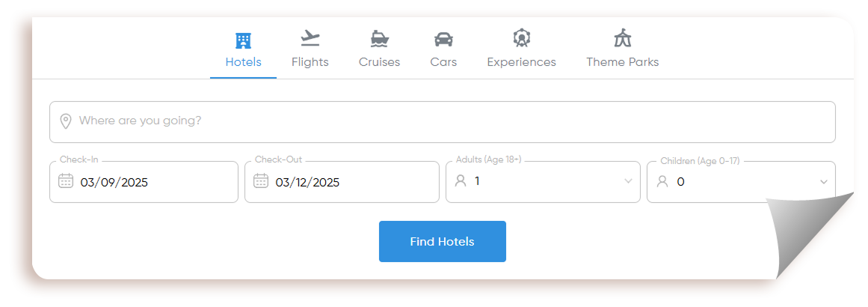The height and width of the screenshot is (307, 868).
Task: Click the Hotels building icon
Action: point(243,40)
